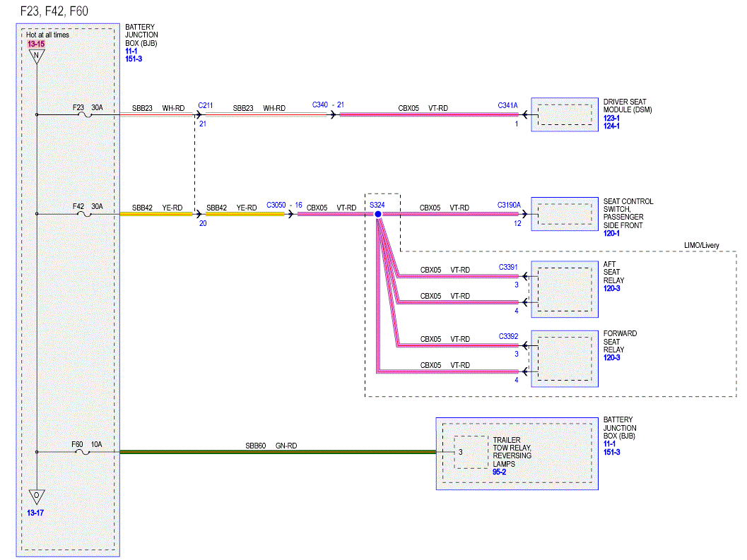Open the 151-3 link beside the trailer tow relay
The width and height of the screenshot is (747, 560).
[611, 452]
